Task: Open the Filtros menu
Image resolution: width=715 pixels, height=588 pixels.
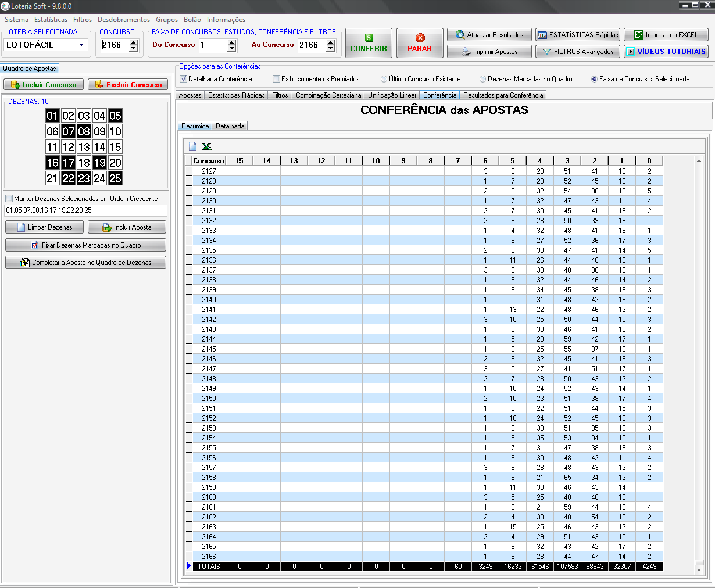Action: point(83,20)
